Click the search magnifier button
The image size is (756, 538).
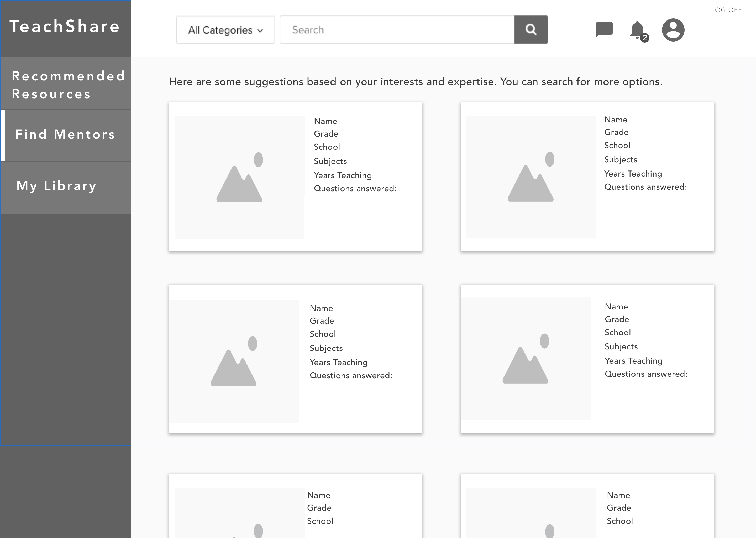coord(531,29)
